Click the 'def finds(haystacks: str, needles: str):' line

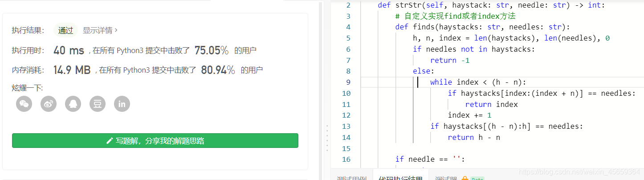(482, 27)
